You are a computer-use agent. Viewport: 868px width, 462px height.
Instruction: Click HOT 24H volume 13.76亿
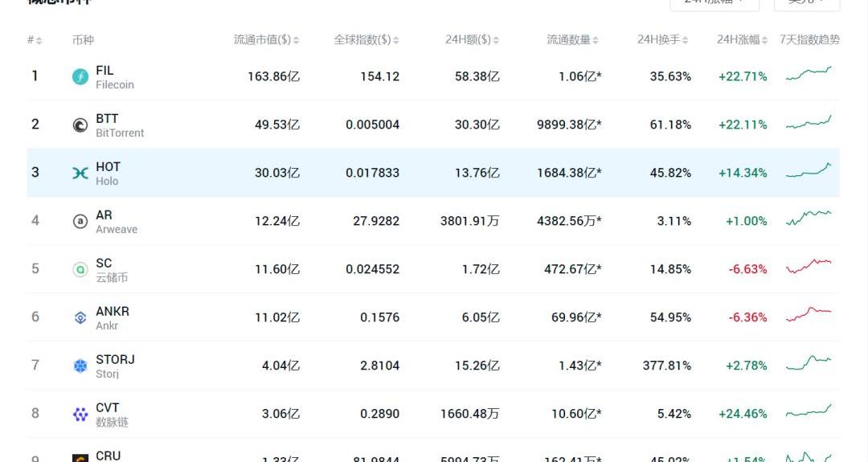point(477,174)
